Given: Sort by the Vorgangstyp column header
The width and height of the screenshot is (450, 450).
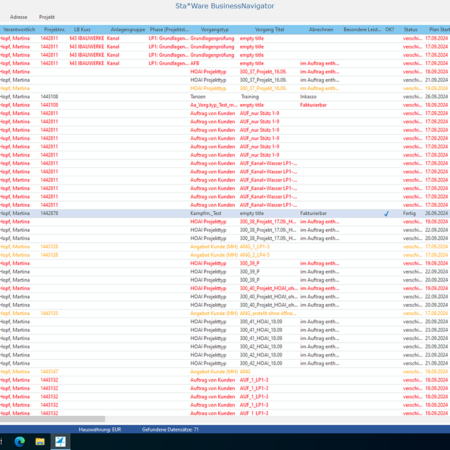Looking at the screenshot, I should click(x=215, y=30).
